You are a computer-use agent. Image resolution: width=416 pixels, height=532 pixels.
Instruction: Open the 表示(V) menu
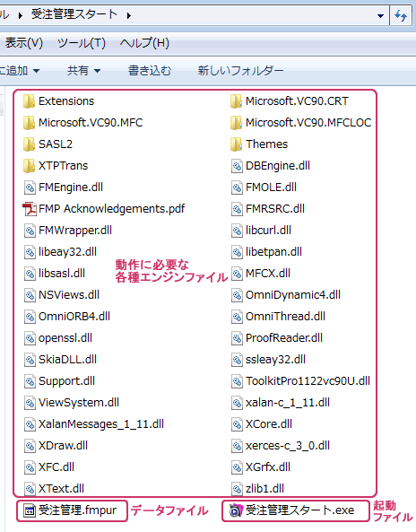click(23, 43)
